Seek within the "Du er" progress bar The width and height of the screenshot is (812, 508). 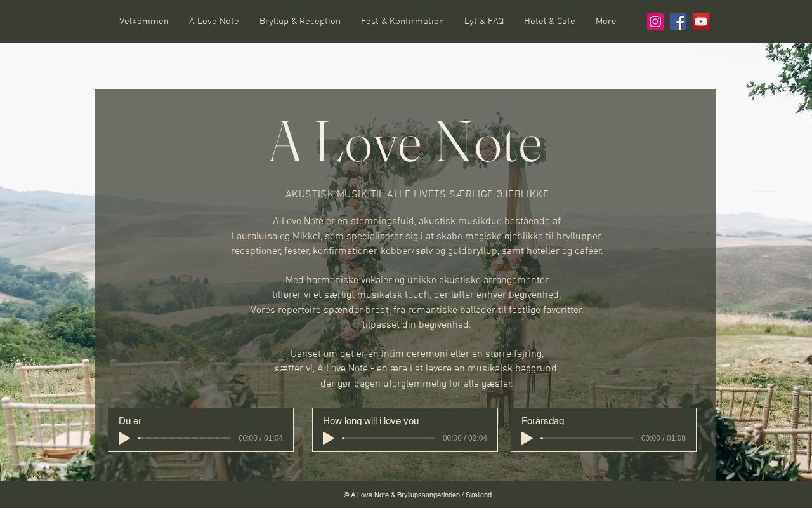point(185,438)
